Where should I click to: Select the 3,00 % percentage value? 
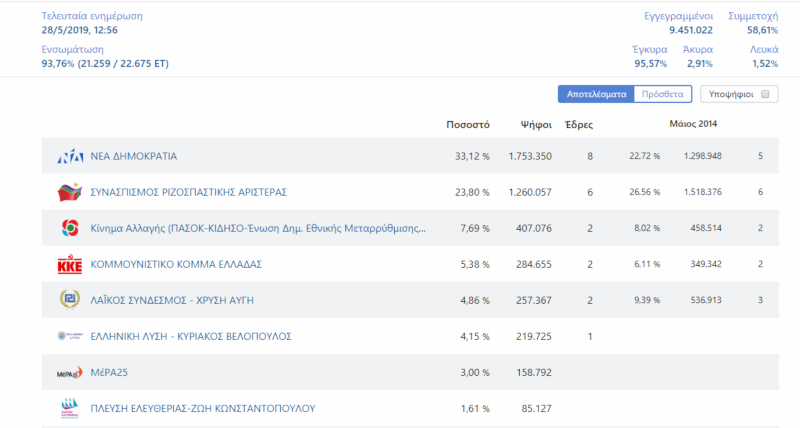tap(475, 372)
